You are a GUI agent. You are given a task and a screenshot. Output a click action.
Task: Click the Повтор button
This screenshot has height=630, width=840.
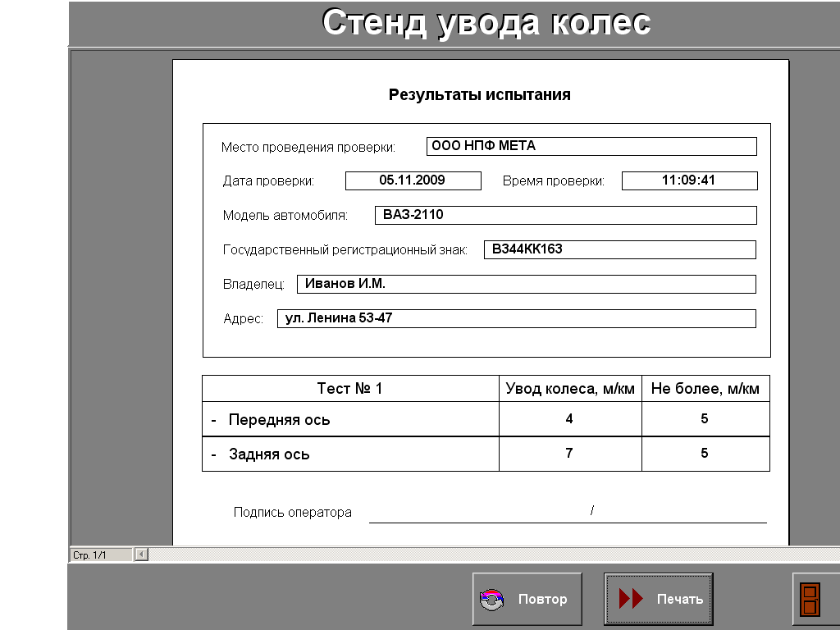[x=527, y=599]
